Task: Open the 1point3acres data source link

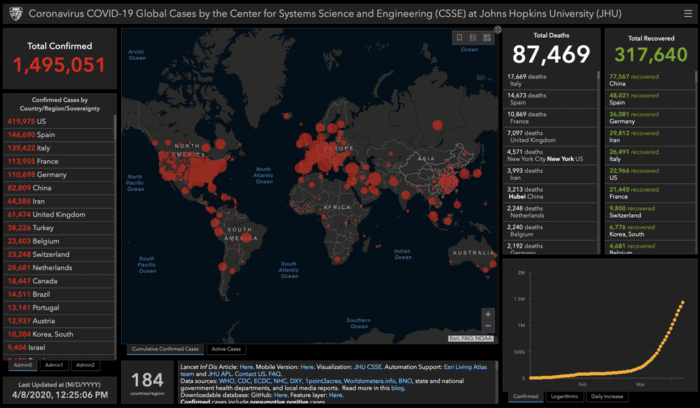Action: coord(323,381)
